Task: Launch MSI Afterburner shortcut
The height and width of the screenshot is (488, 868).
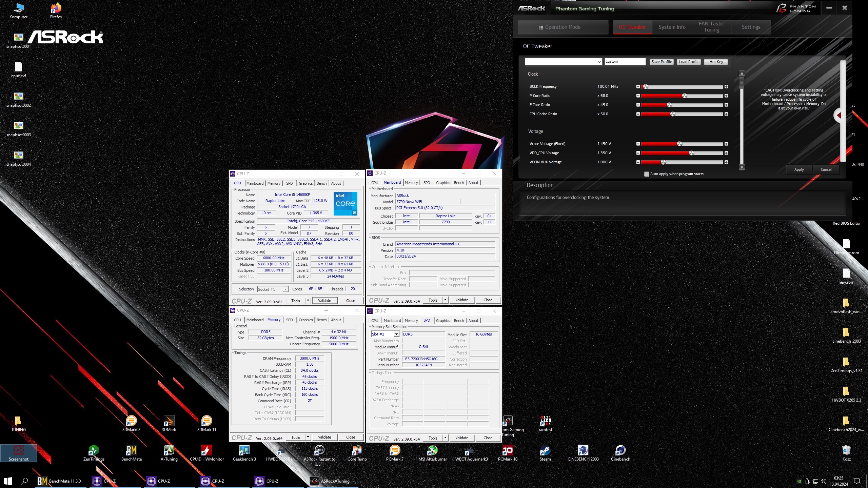Action: (x=432, y=453)
